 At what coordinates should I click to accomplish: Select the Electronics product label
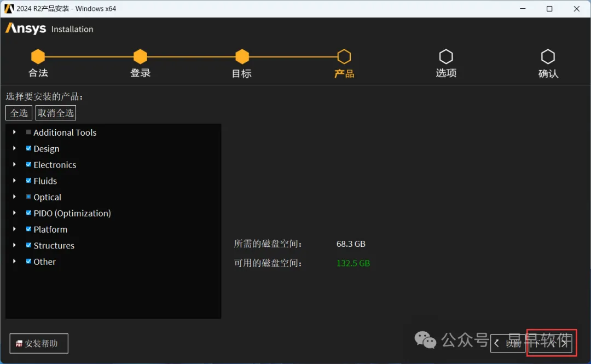pyautogui.click(x=55, y=165)
